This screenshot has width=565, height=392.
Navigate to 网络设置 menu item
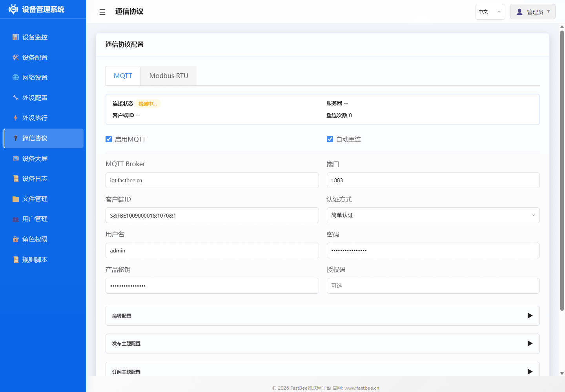tap(43, 77)
